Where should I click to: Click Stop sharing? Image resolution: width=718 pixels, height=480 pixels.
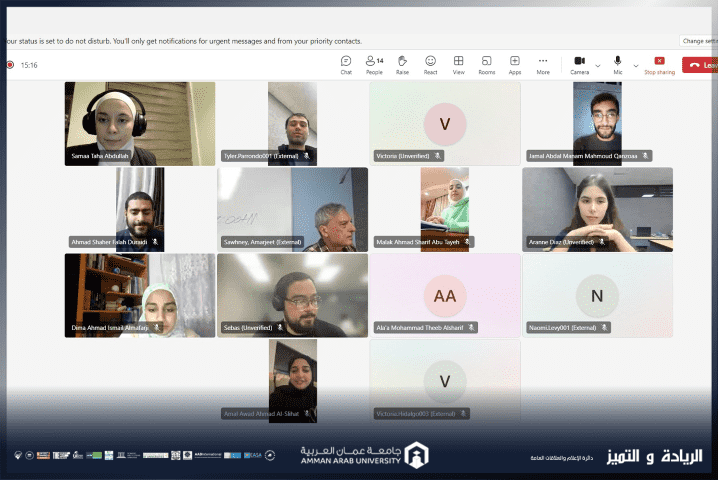pyautogui.click(x=659, y=65)
